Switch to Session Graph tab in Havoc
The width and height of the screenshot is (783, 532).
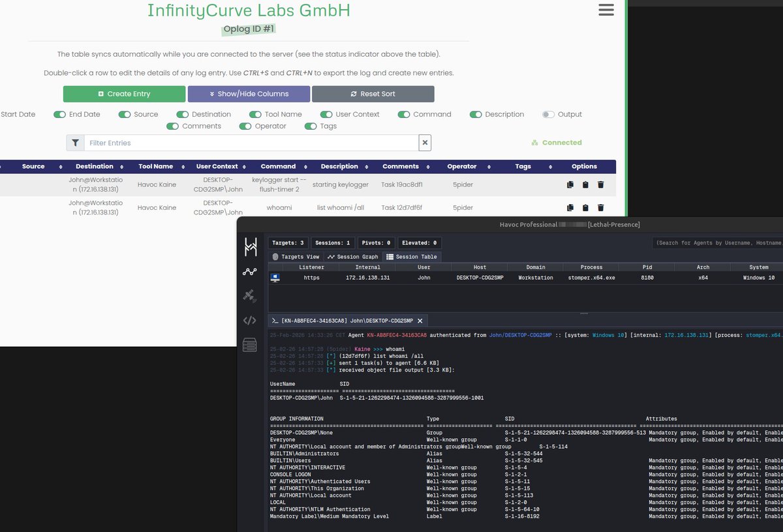(x=353, y=257)
